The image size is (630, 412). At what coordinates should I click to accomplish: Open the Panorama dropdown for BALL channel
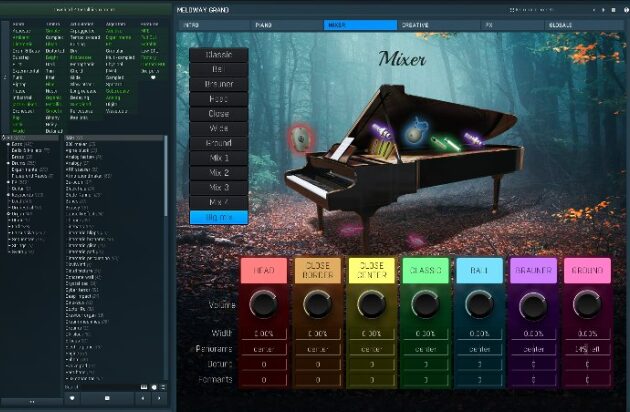click(x=479, y=350)
